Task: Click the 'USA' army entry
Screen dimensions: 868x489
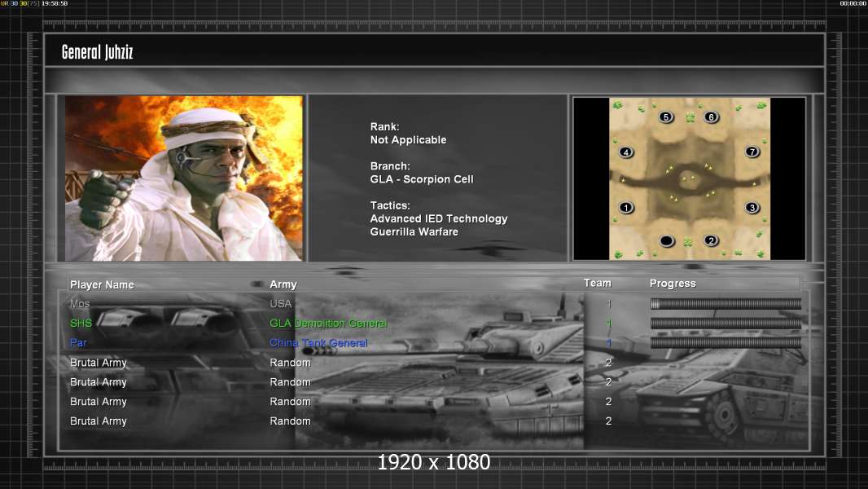Action: pos(281,303)
